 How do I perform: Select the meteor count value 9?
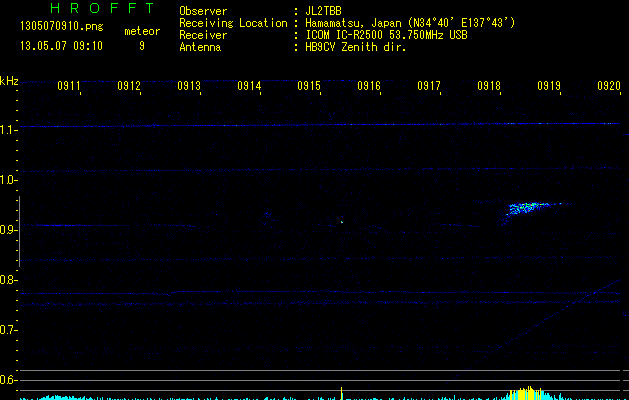click(x=141, y=45)
